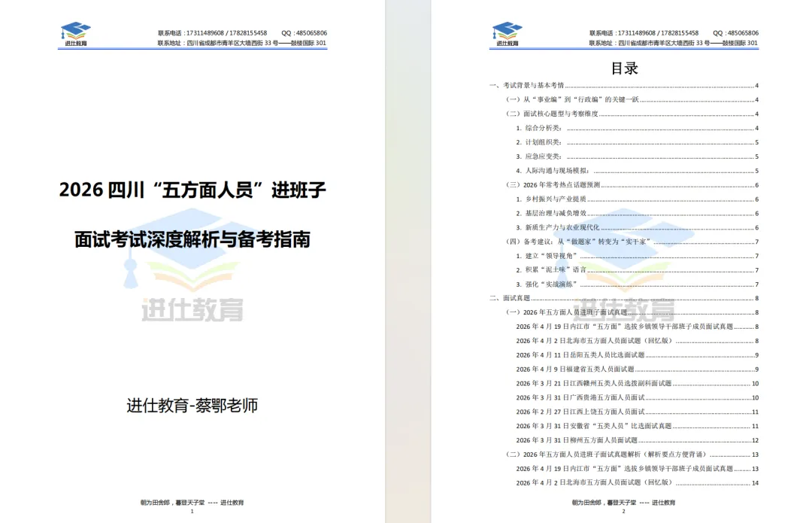
Task: Open the 内江市 entry listed at page 8
Action: (637, 327)
